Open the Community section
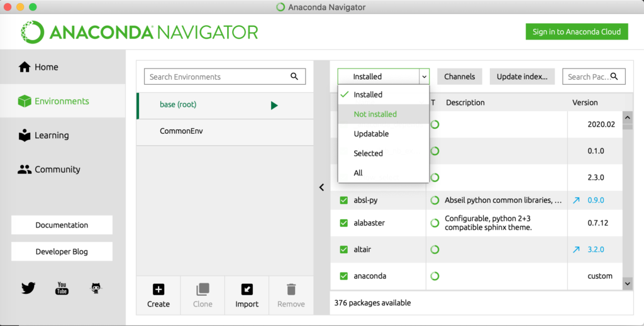644x326 pixels. pyautogui.click(x=62, y=169)
